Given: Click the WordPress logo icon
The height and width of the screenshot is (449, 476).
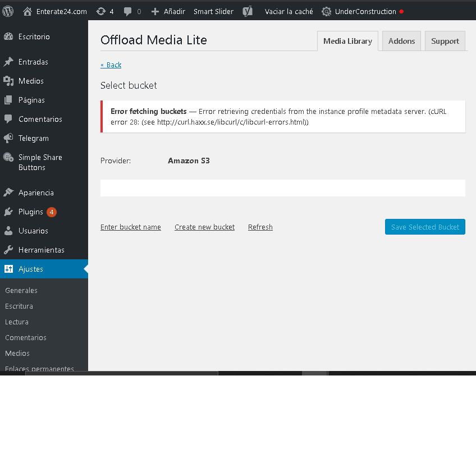Looking at the screenshot, I should [8, 12].
